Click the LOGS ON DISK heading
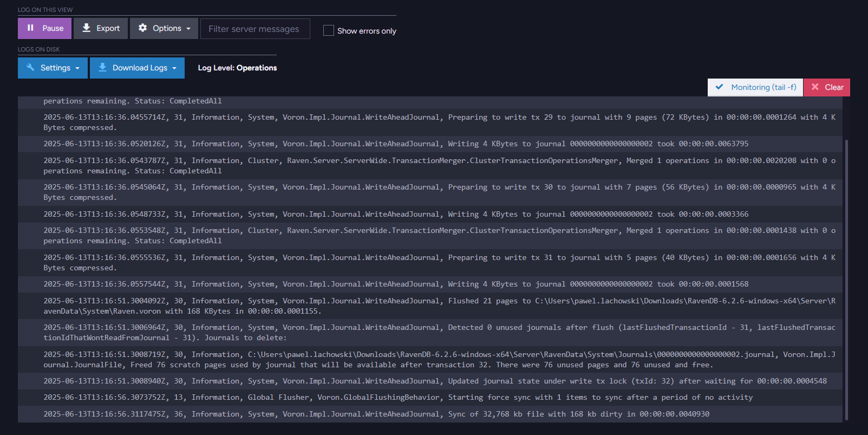 [39, 49]
